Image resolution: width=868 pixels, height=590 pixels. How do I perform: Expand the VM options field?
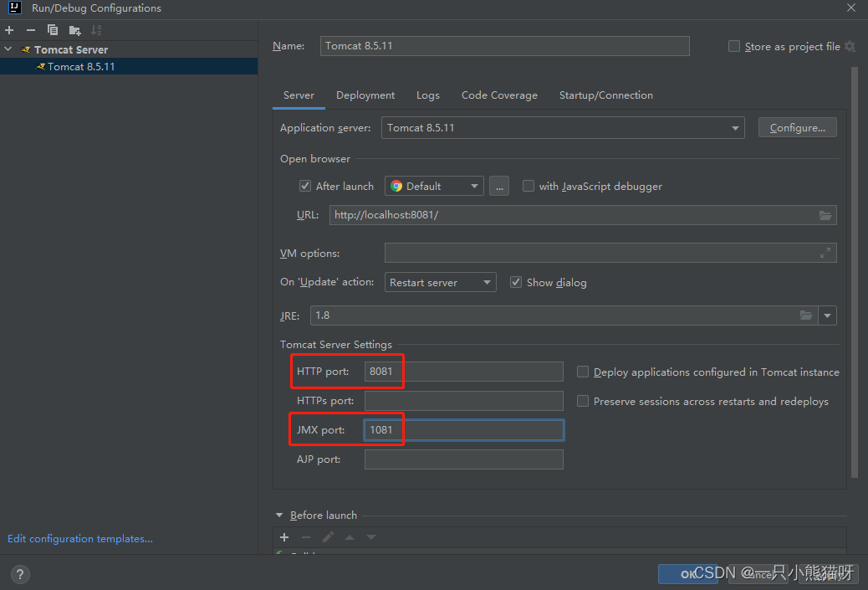click(x=825, y=253)
